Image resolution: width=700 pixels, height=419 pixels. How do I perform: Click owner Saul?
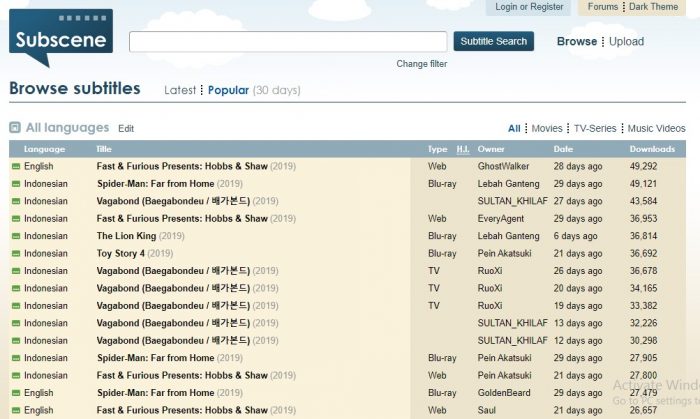tap(487, 411)
